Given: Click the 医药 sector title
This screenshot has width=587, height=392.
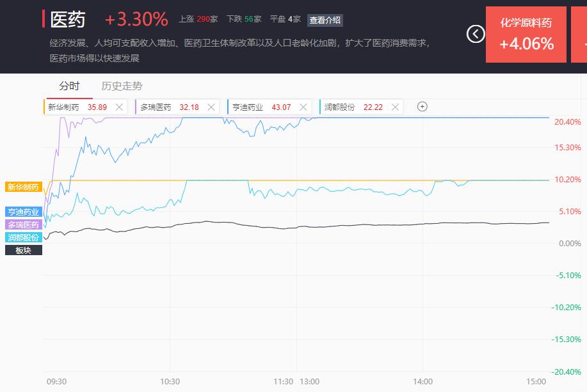Looking at the screenshot, I should pyautogui.click(x=68, y=19).
